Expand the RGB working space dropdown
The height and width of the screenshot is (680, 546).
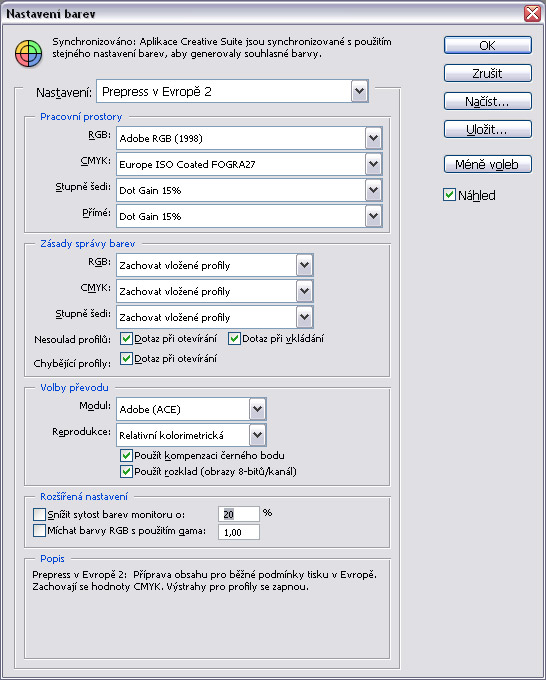[249, 138]
